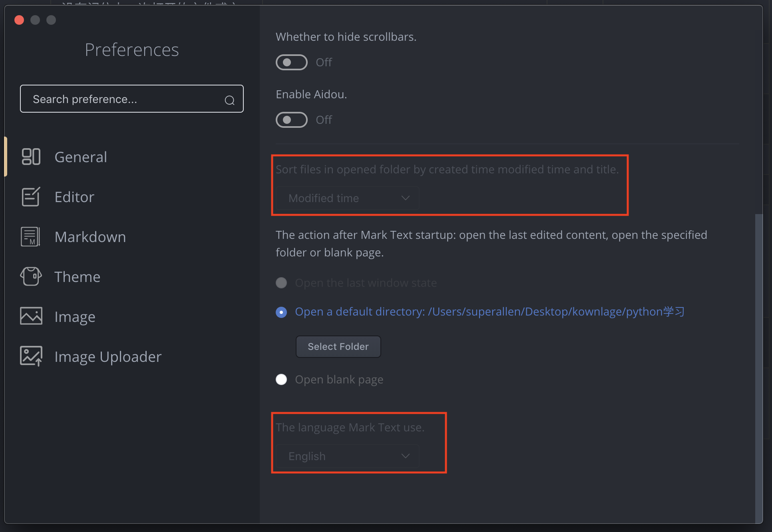Focus the Search preference input field
The width and height of the screenshot is (772, 532).
pyautogui.click(x=132, y=99)
